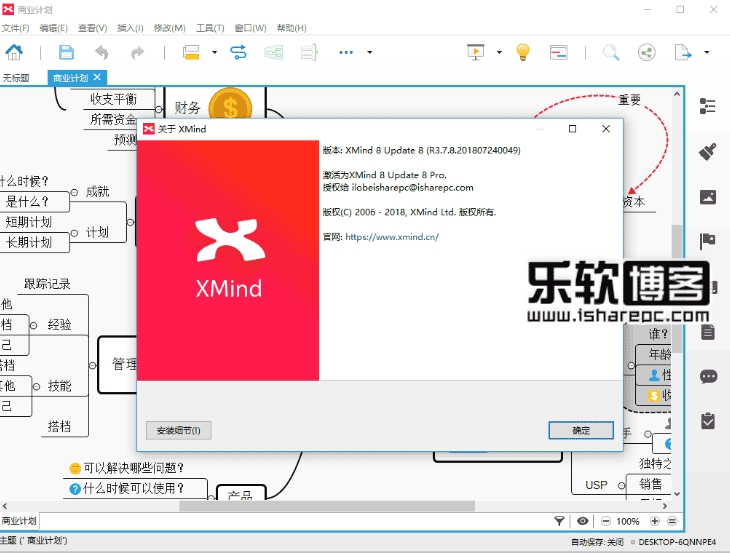Collapse the 成就 branch toggle
This screenshot has height=555, width=730.
coord(74,192)
